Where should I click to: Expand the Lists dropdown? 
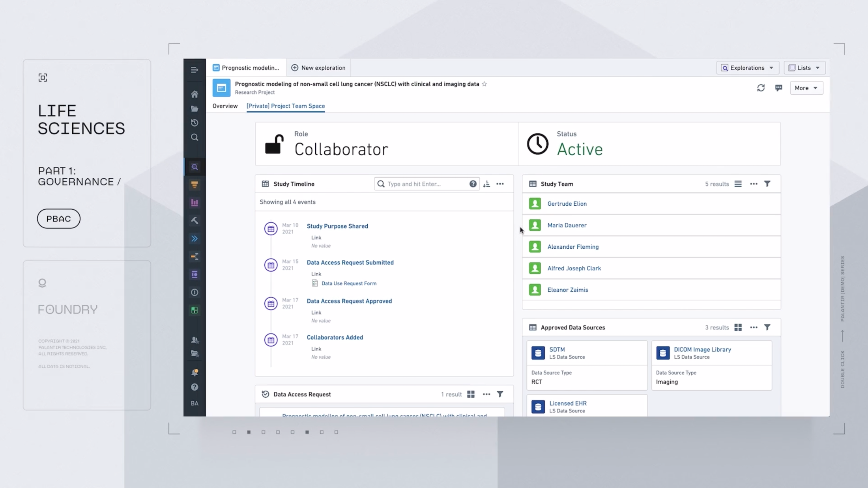tap(804, 67)
